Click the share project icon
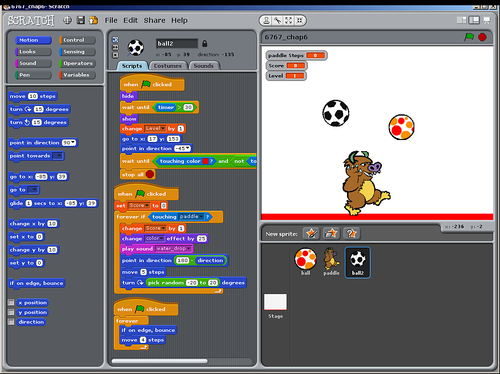 [94, 20]
